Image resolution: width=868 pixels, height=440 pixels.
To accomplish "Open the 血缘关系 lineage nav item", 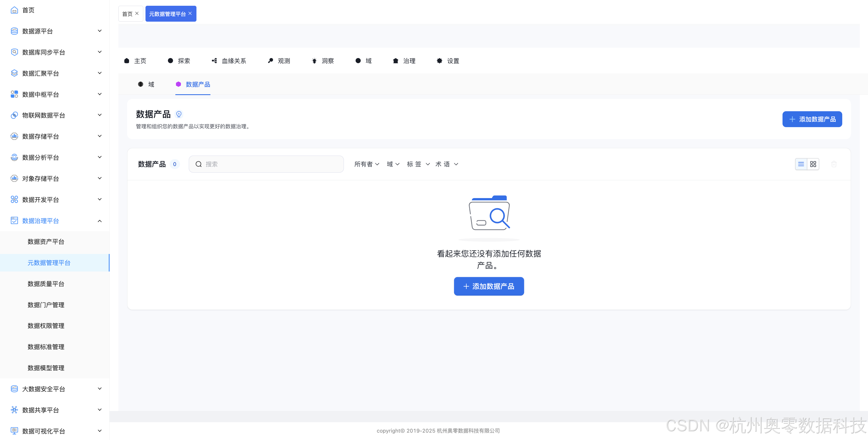I will (229, 61).
